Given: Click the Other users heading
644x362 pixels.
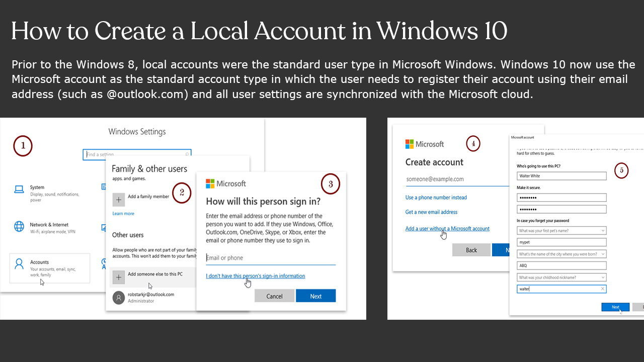Looking at the screenshot, I should [x=128, y=235].
